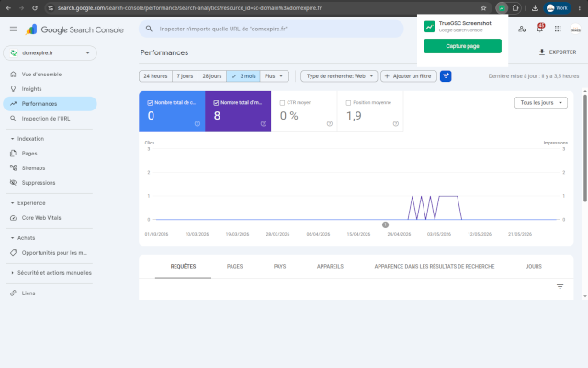The width and height of the screenshot is (588, 368).
Task: Open Apparence dans les résultats de recherche tab
Action: tap(435, 266)
